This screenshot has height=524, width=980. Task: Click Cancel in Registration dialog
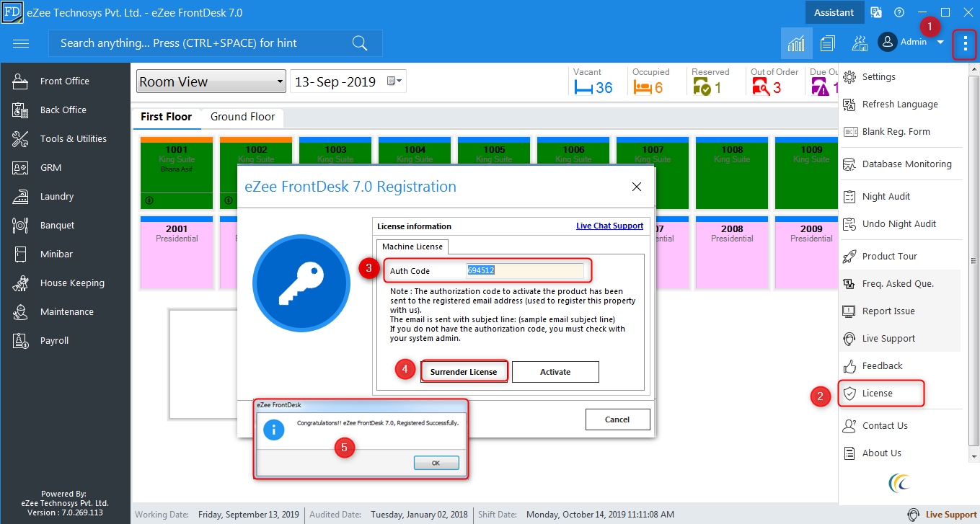(x=617, y=419)
